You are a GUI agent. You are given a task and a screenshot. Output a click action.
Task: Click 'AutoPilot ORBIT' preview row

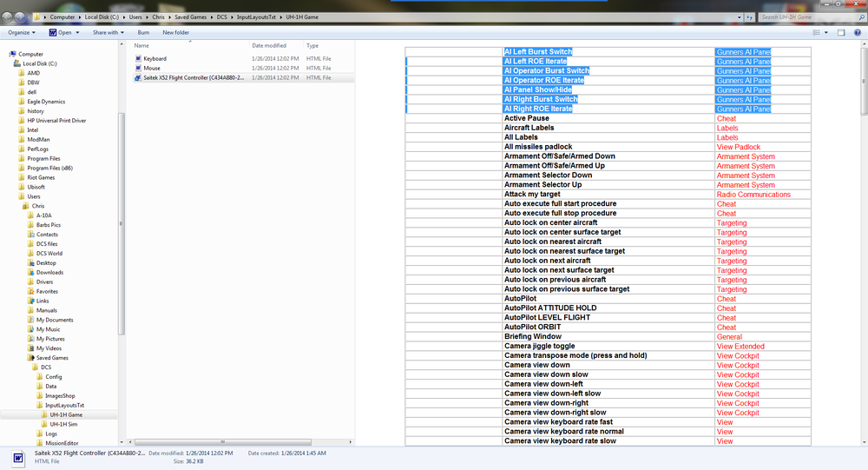click(608, 327)
